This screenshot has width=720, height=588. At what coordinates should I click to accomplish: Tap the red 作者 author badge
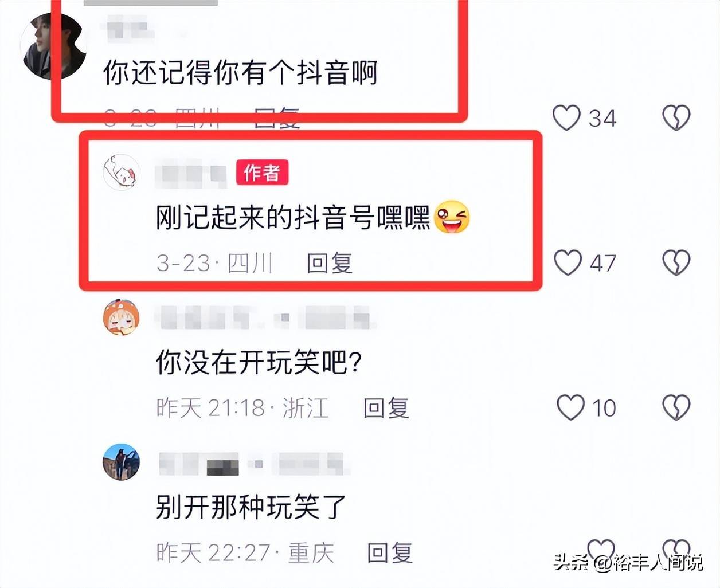click(x=262, y=172)
